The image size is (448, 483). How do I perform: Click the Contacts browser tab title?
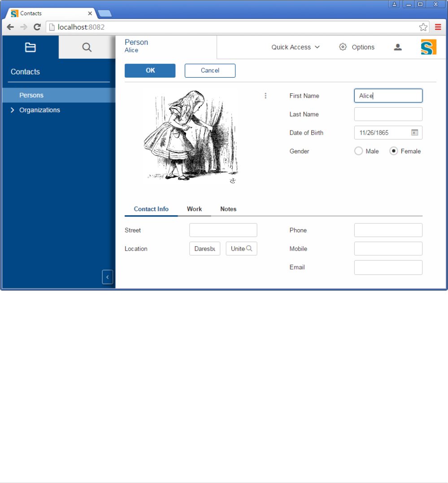point(31,13)
